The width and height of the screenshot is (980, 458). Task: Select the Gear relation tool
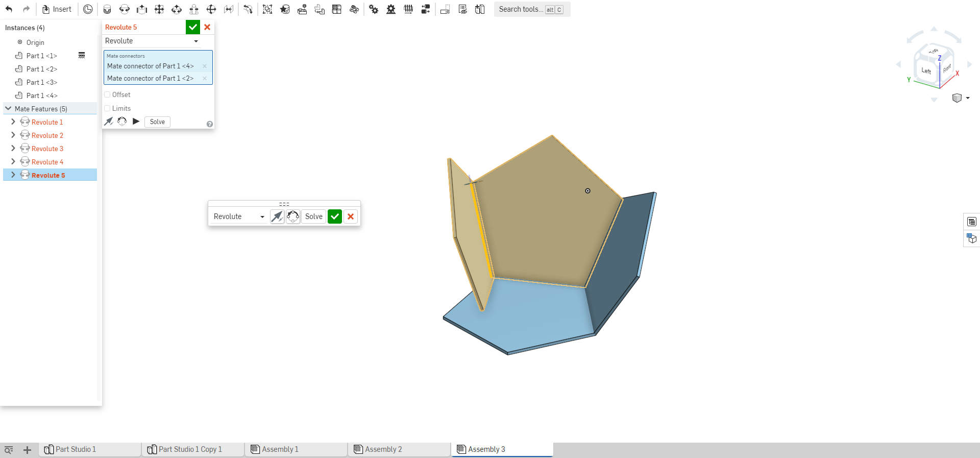pos(374,9)
